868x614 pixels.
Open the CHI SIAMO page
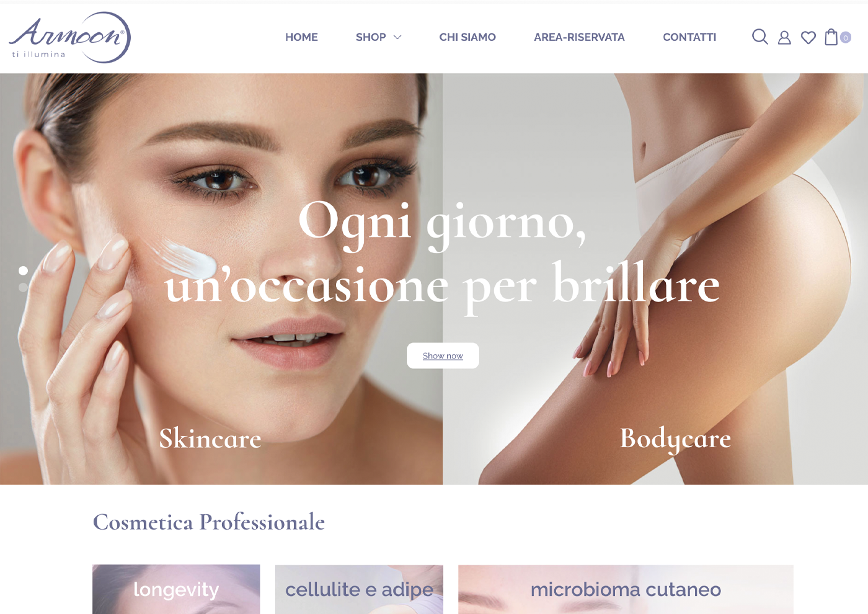467,37
